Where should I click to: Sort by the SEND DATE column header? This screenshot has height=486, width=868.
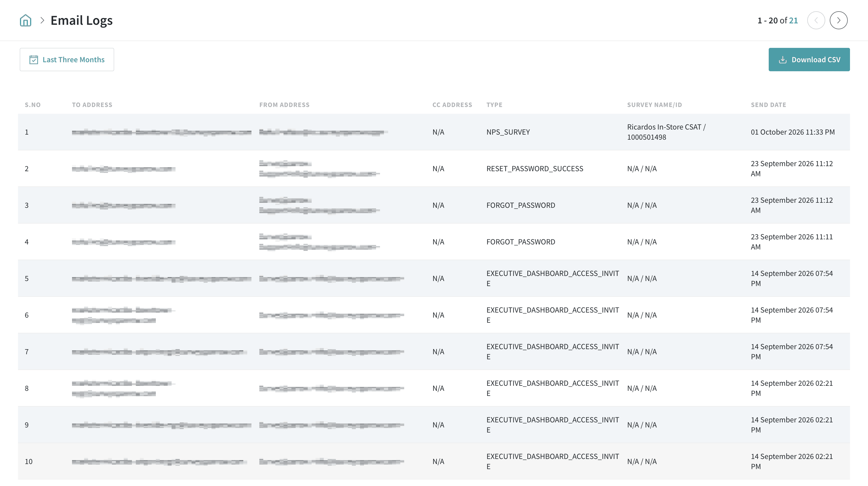[x=768, y=105]
